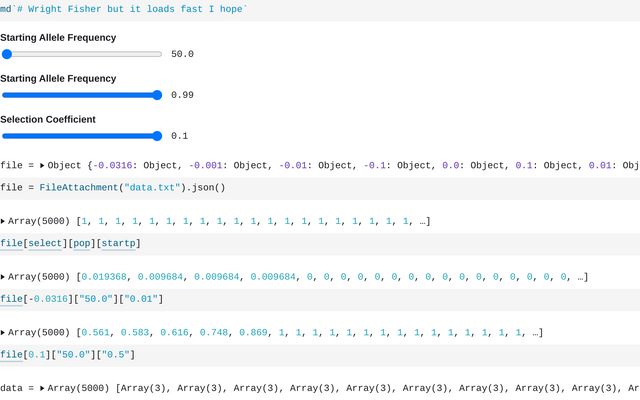Expand the Array(5000) starting with 0.561
The image size is (640, 400).
coord(4,333)
